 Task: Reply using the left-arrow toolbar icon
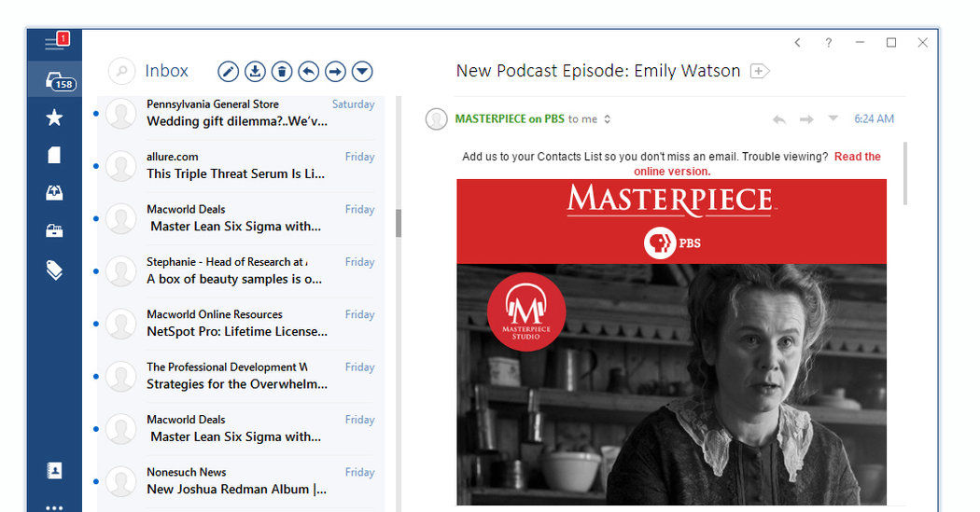309,72
